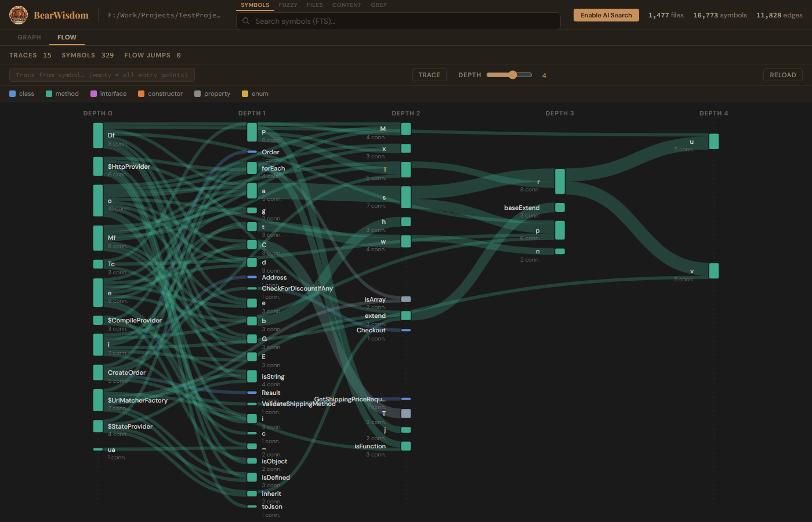Click the TRACE button

[x=429, y=75]
